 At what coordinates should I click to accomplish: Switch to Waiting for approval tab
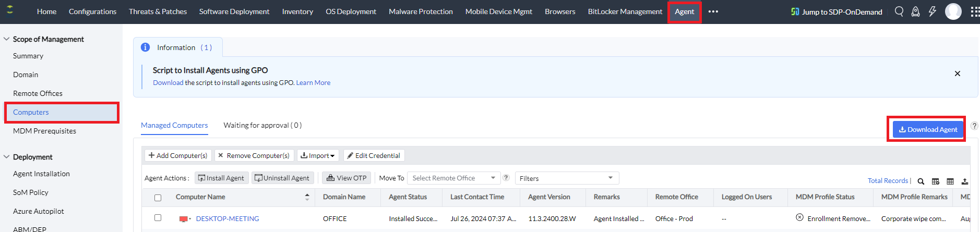[x=262, y=125]
